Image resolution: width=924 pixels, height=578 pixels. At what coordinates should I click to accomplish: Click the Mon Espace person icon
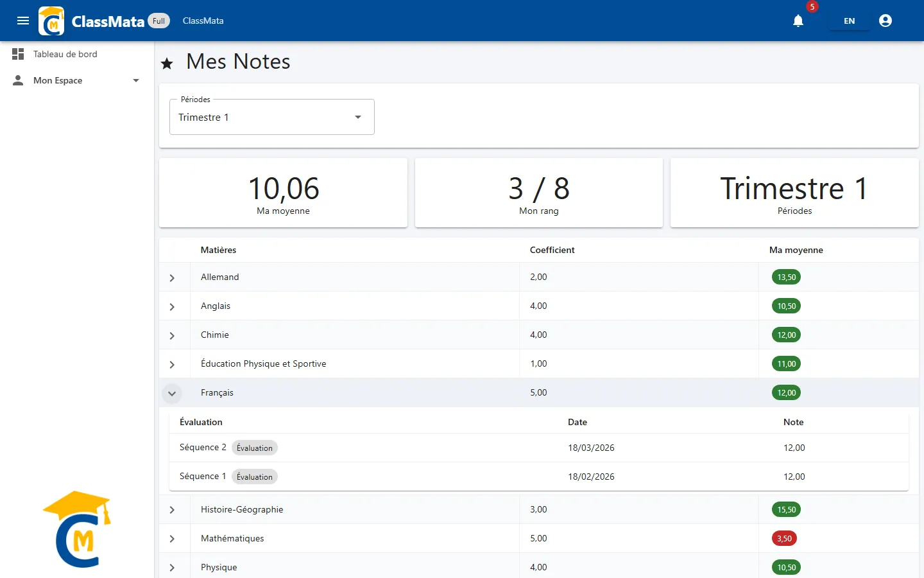[18, 80]
